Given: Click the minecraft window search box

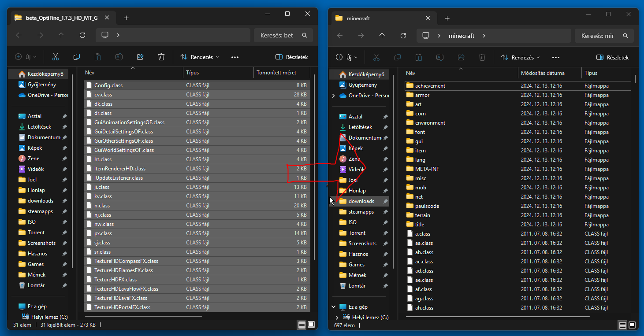Looking at the screenshot, I should pos(604,36).
